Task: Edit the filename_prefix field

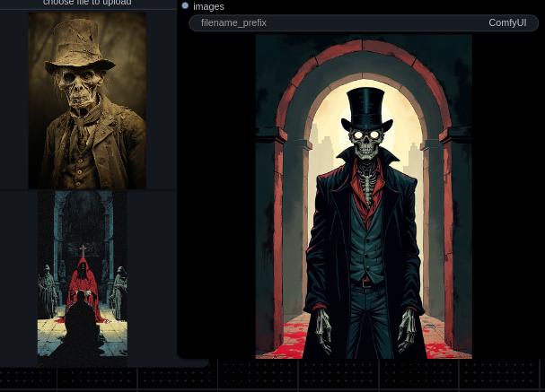Action: 364,23
